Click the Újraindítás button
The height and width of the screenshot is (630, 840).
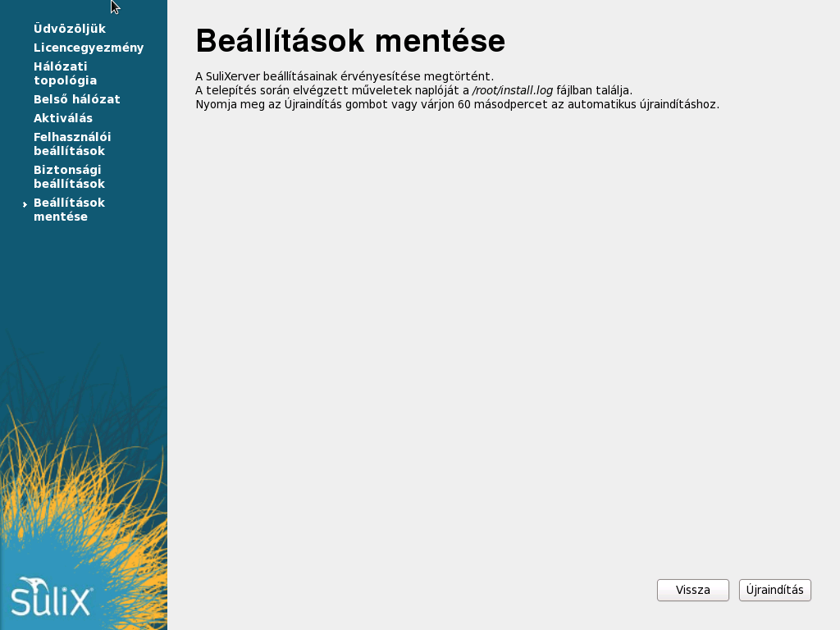click(774, 590)
